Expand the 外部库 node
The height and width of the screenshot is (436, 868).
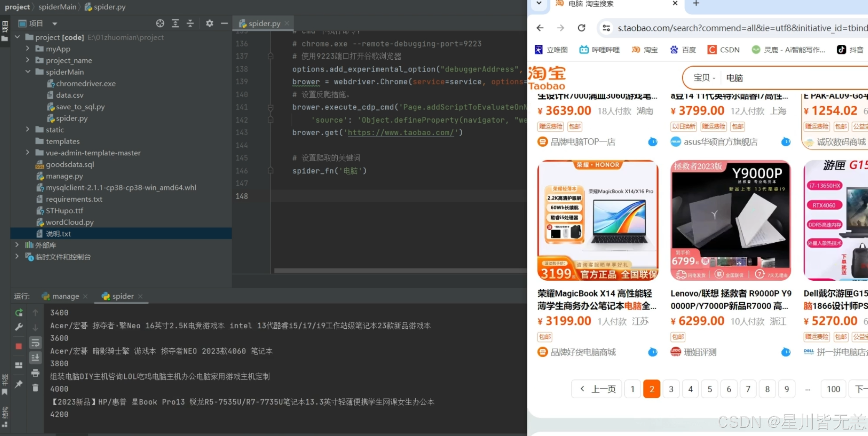tap(17, 245)
